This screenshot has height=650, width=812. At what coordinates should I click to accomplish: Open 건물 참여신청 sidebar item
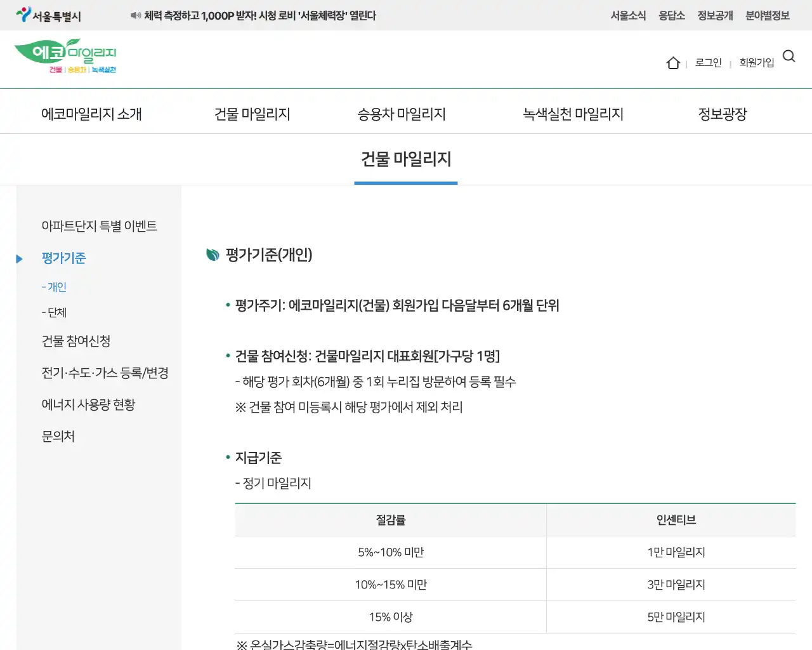click(76, 341)
